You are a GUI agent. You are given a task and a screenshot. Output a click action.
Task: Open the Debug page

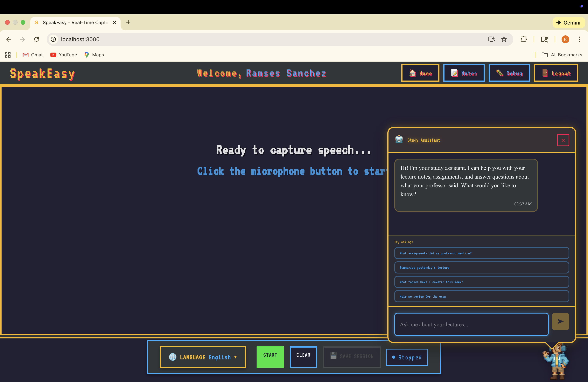pos(509,73)
